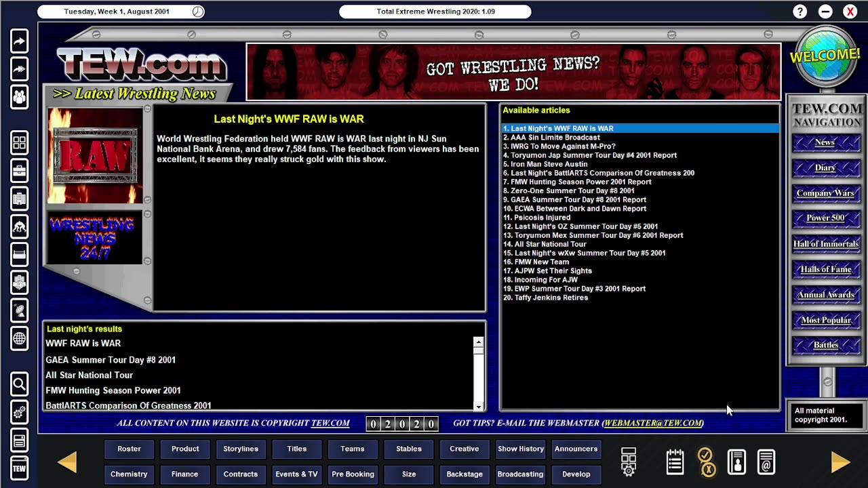
Task: Open Power 500 navigation link
Action: (x=825, y=218)
